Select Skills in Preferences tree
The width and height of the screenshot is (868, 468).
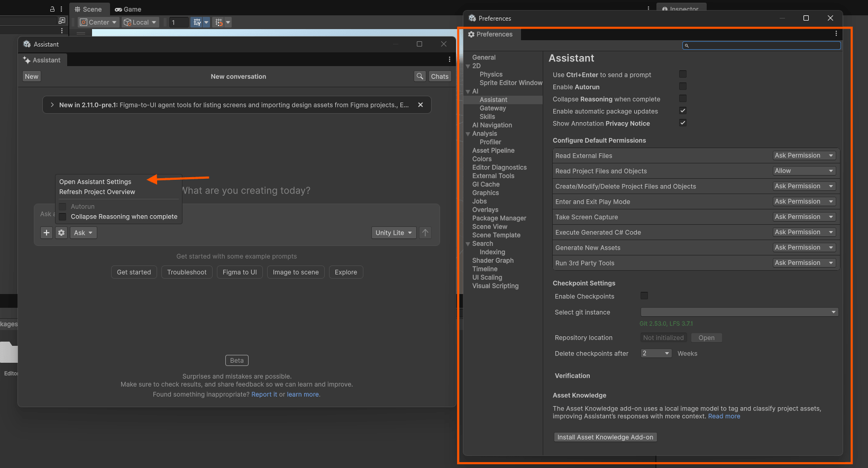pyautogui.click(x=487, y=117)
